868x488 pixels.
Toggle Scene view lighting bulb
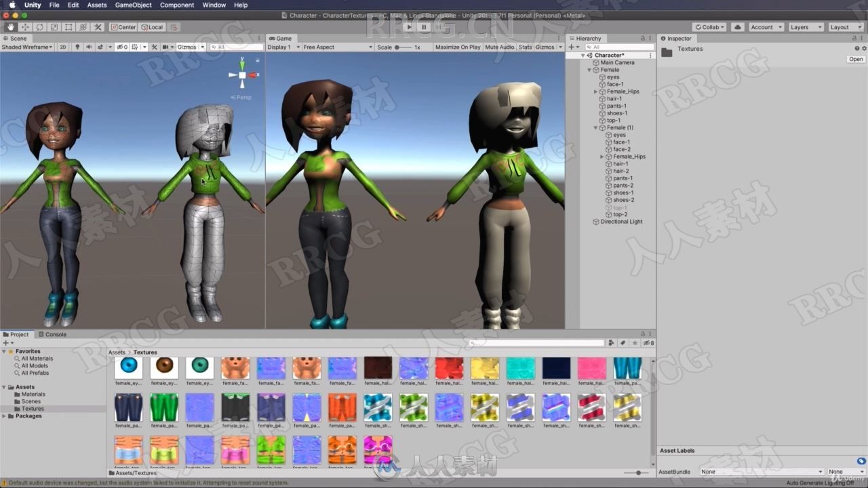(x=77, y=47)
